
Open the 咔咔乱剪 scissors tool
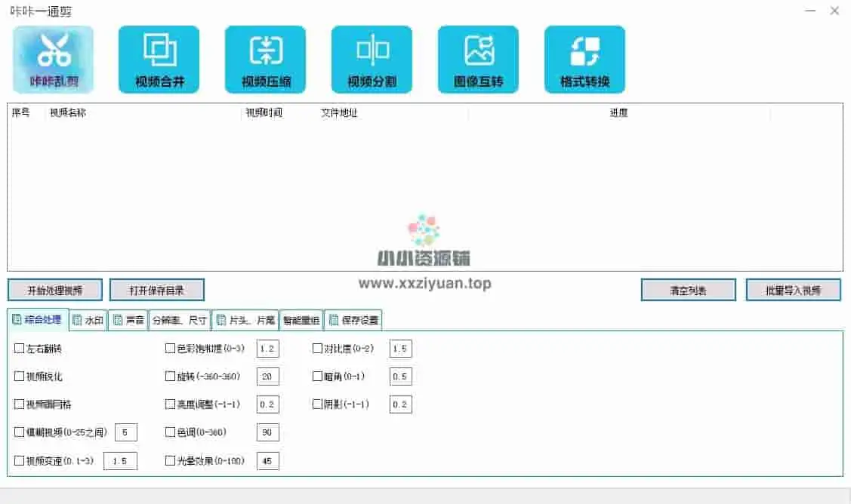pyautogui.click(x=53, y=59)
